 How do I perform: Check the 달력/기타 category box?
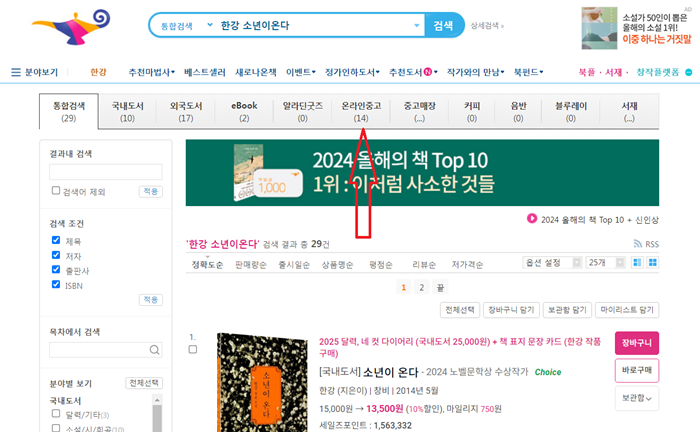[x=56, y=413]
